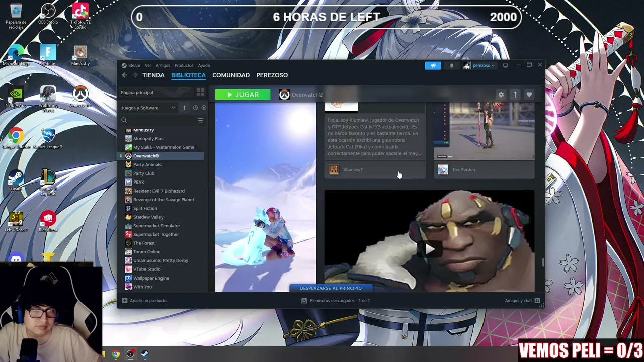Click Steam in the taskbar

click(145, 354)
